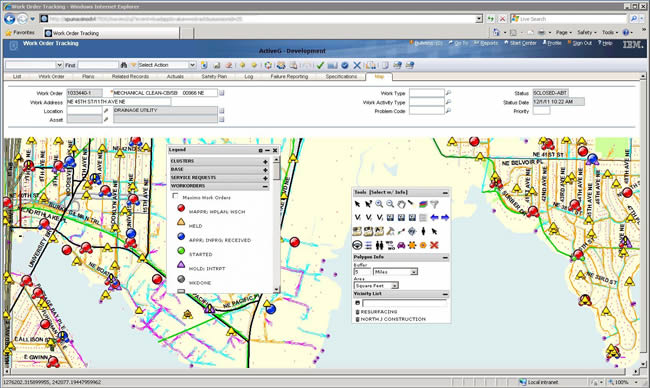Viewport: 650px width, 388px height.
Task: Click the blue X cancel toolbar icon
Action: coord(357,65)
